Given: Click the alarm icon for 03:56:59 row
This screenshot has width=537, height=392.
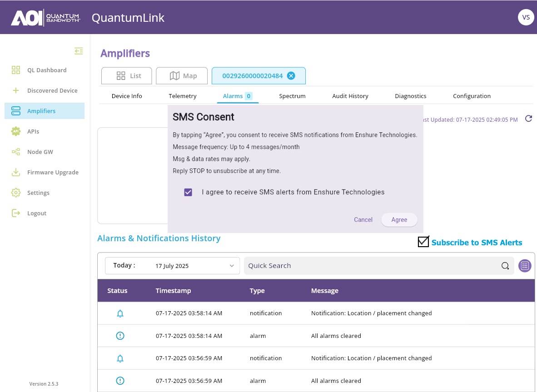Looking at the screenshot, I should 120,381.
